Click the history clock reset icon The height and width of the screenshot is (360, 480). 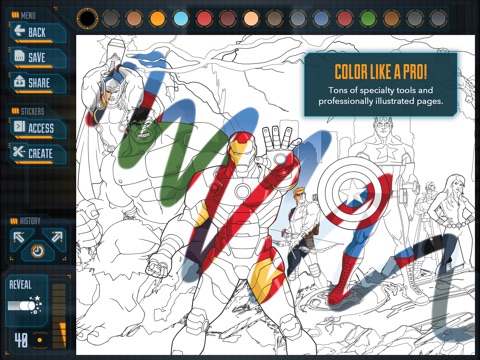pyautogui.click(x=38, y=251)
